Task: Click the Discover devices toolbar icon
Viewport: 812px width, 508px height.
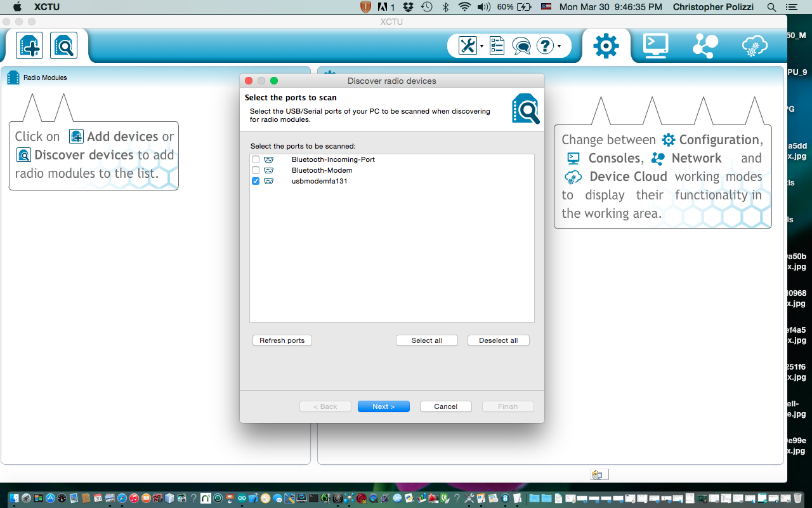Action: [63, 46]
